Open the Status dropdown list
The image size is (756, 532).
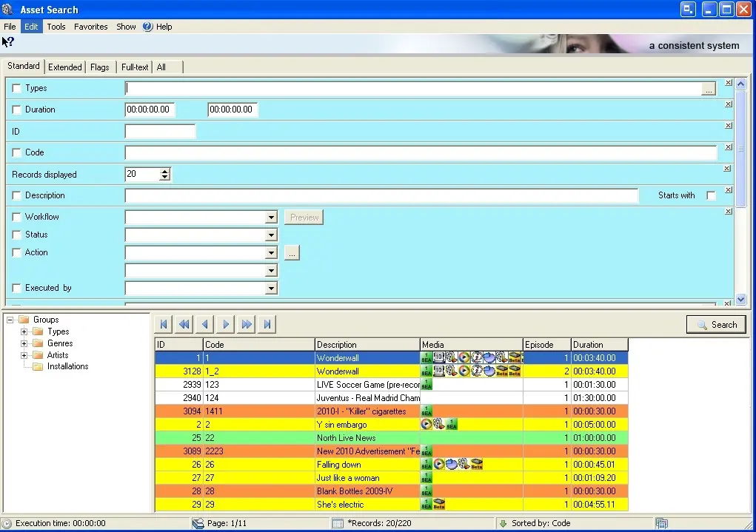point(271,235)
